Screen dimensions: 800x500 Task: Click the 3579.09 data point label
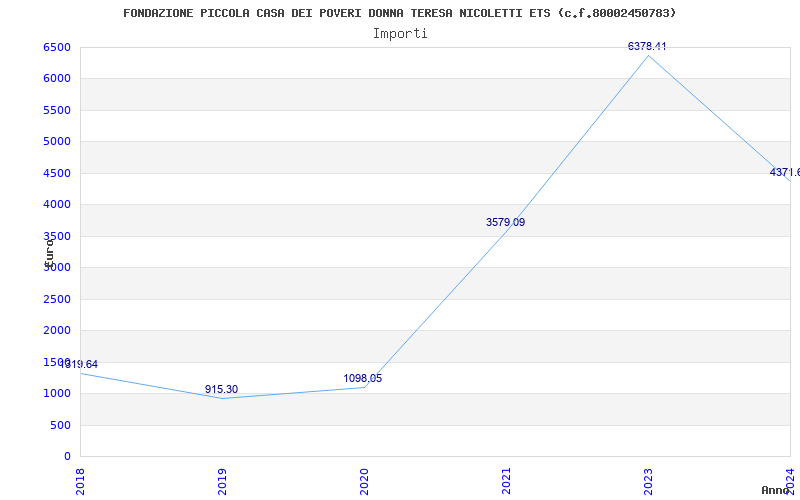coord(505,222)
